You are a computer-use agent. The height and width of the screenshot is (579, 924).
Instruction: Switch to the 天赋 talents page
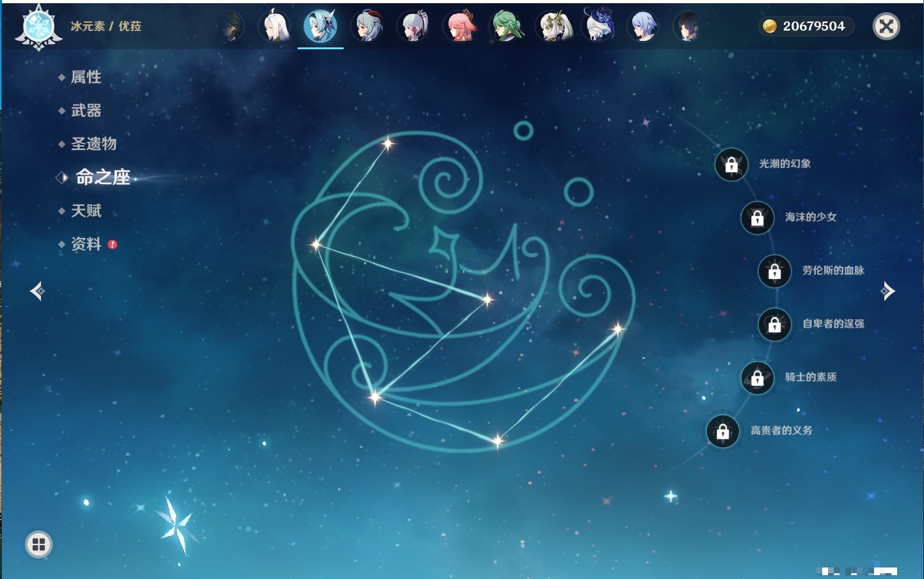[86, 210]
